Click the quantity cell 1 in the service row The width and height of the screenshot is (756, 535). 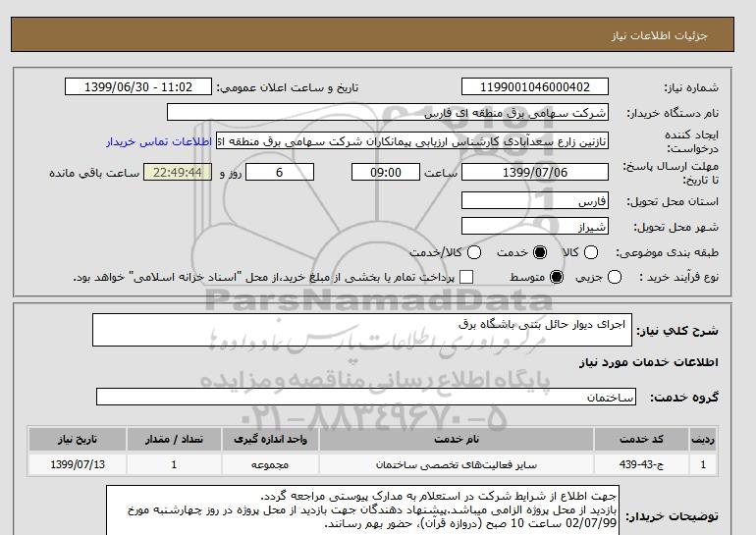[174, 464]
